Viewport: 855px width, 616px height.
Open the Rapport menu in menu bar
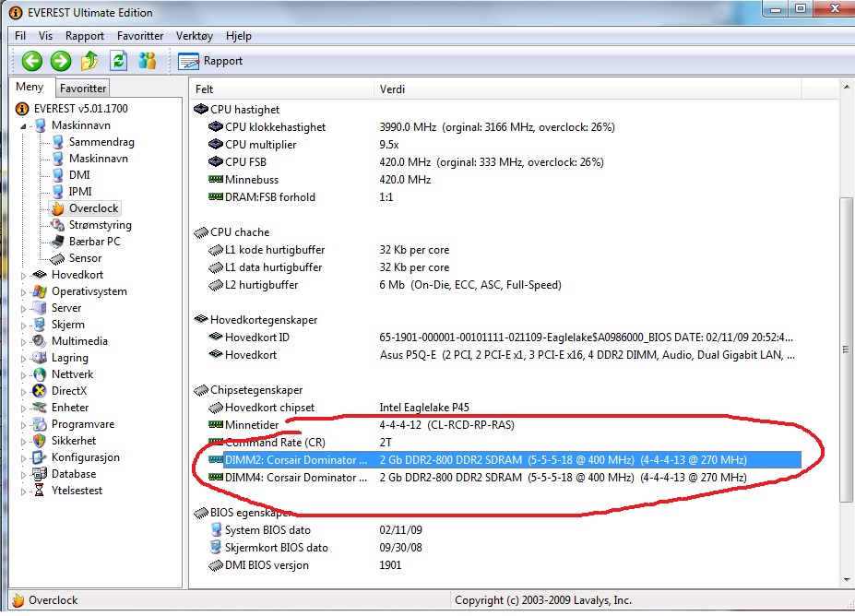85,36
